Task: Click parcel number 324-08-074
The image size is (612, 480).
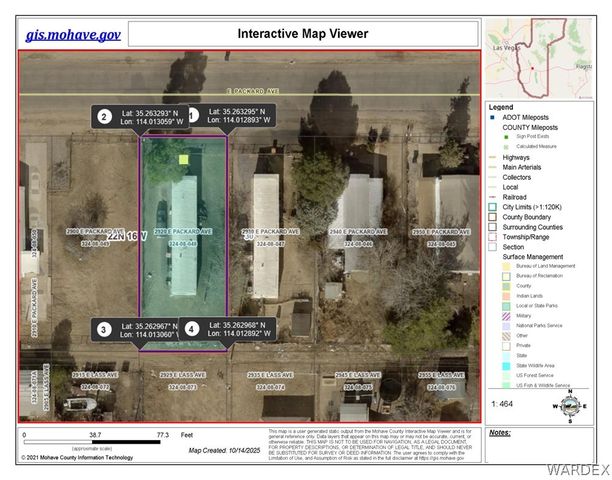Action: tap(270, 387)
